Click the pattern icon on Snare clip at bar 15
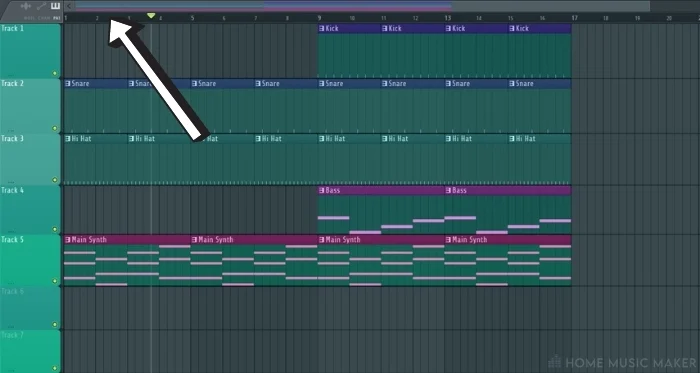Viewport: 700px width, 373px height. click(512, 83)
